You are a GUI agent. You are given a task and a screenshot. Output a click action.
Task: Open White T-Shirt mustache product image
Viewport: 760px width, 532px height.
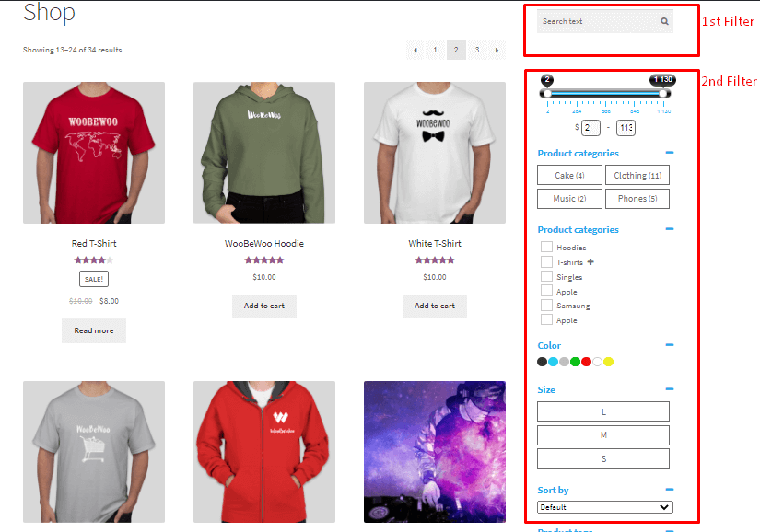pos(435,153)
